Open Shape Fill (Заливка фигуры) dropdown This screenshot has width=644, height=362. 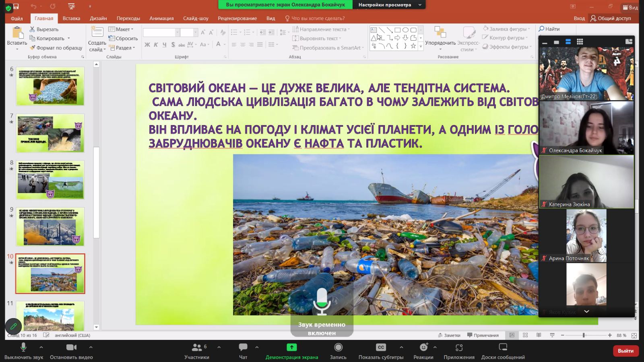pyautogui.click(x=506, y=29)
